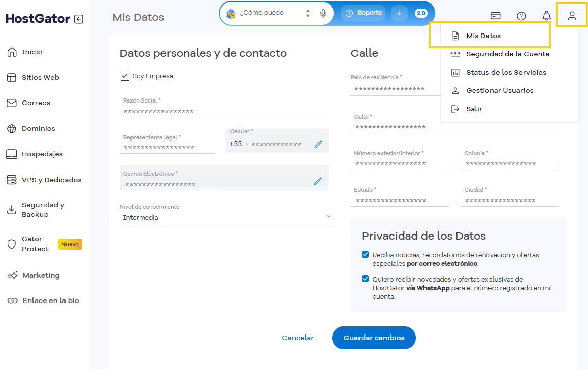Click the VPS y Dedicados server icon
588x369 pixels.
pyautogui.click(x=12, y=180)
